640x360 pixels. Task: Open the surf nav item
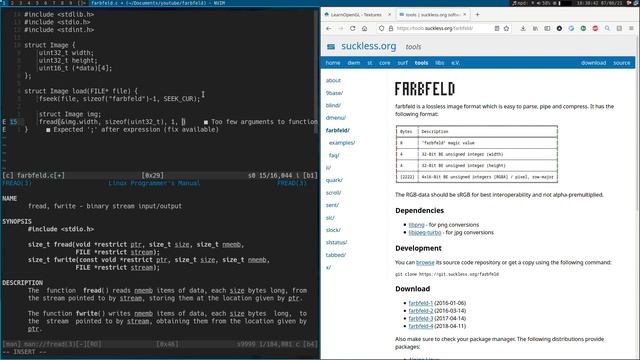coord(402,63)
